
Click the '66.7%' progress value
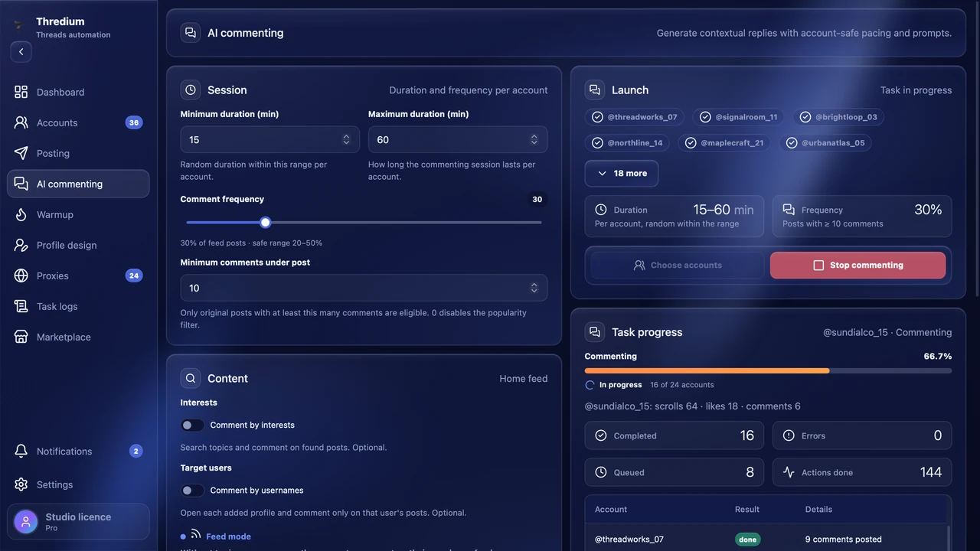coord(938,356)
